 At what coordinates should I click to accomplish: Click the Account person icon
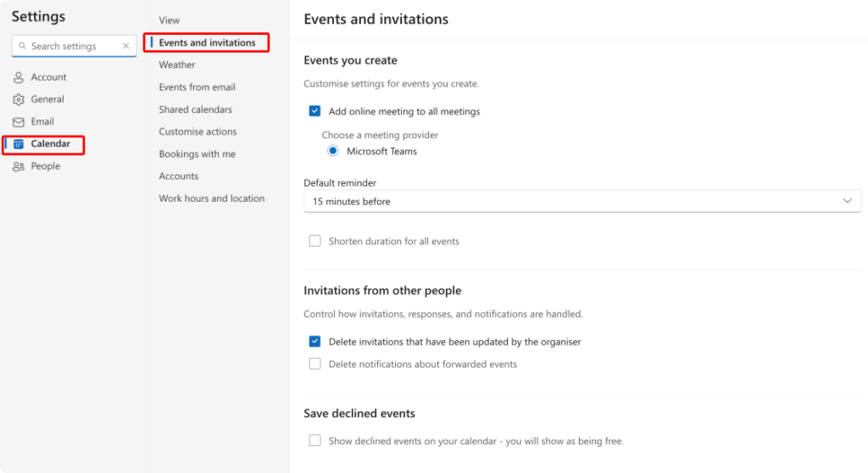click(19, 77)
